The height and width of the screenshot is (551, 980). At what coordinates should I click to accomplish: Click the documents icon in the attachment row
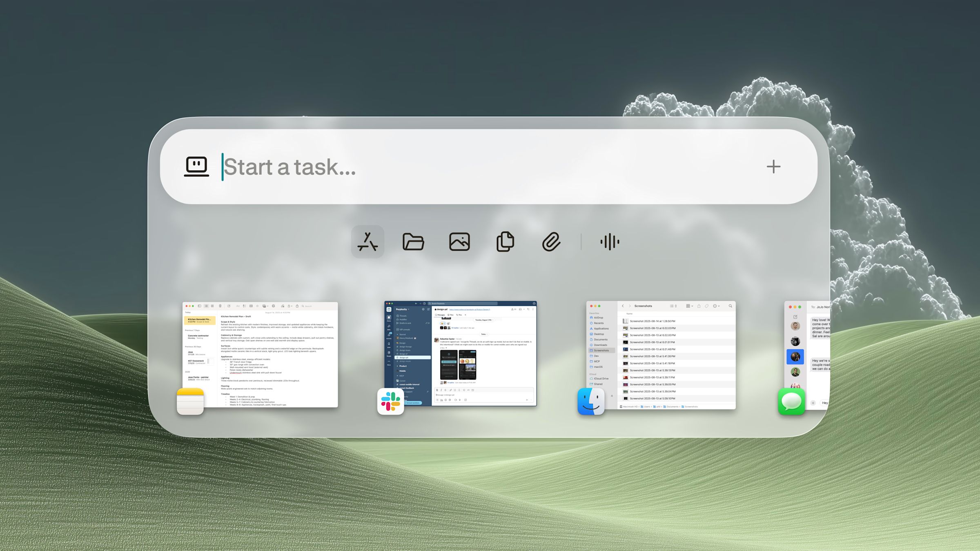506,241
